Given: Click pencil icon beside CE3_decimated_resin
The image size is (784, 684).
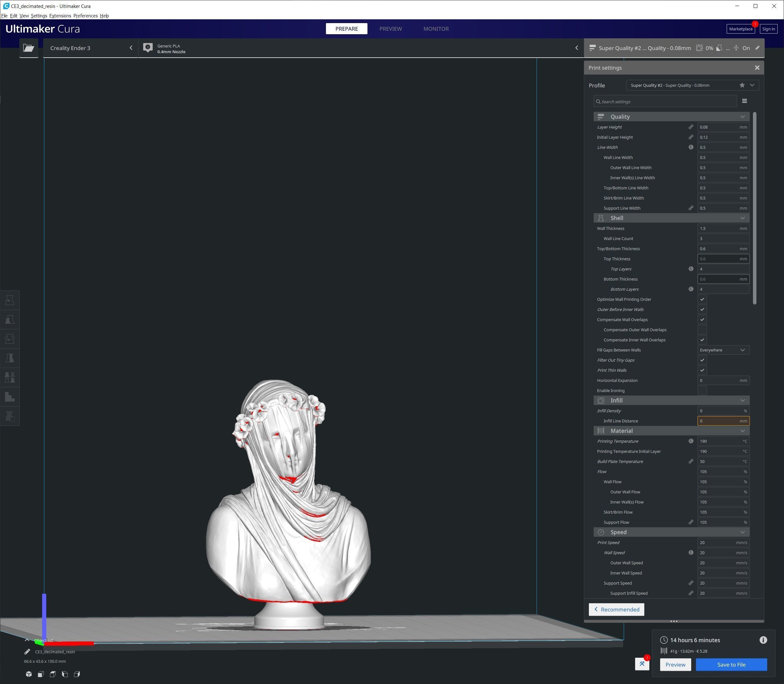Looking at the screenshot, I should point(27,652).
